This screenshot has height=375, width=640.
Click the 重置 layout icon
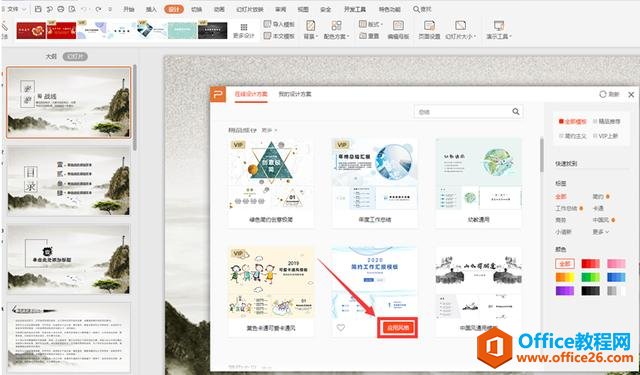coord(363,36)
